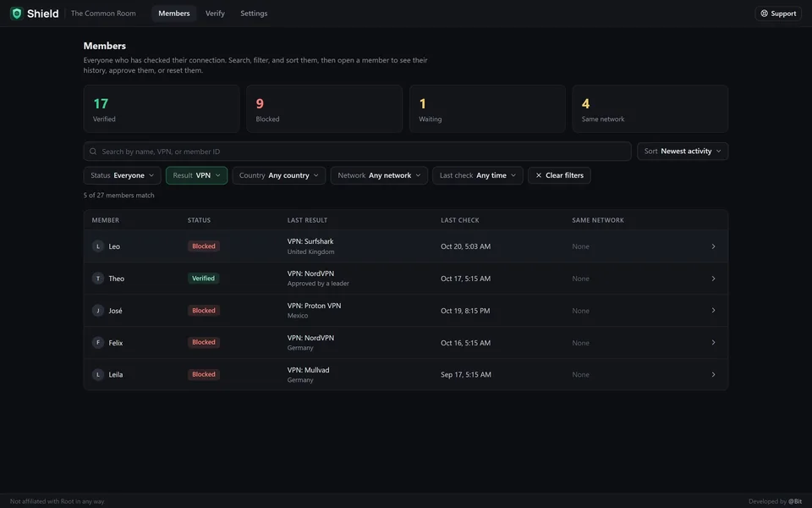Open Theo's row chevron arrow
The height and width of the screenshot is (508, 812).
coord(713,279)
